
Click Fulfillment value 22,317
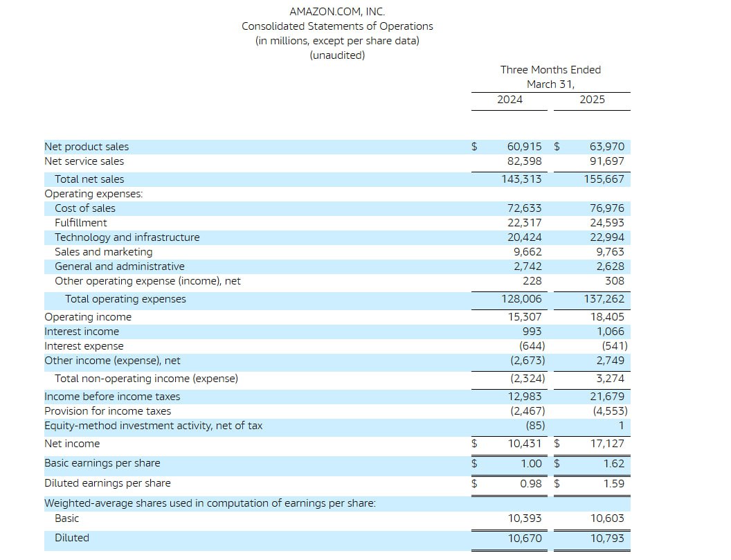[x=525, y=222]
